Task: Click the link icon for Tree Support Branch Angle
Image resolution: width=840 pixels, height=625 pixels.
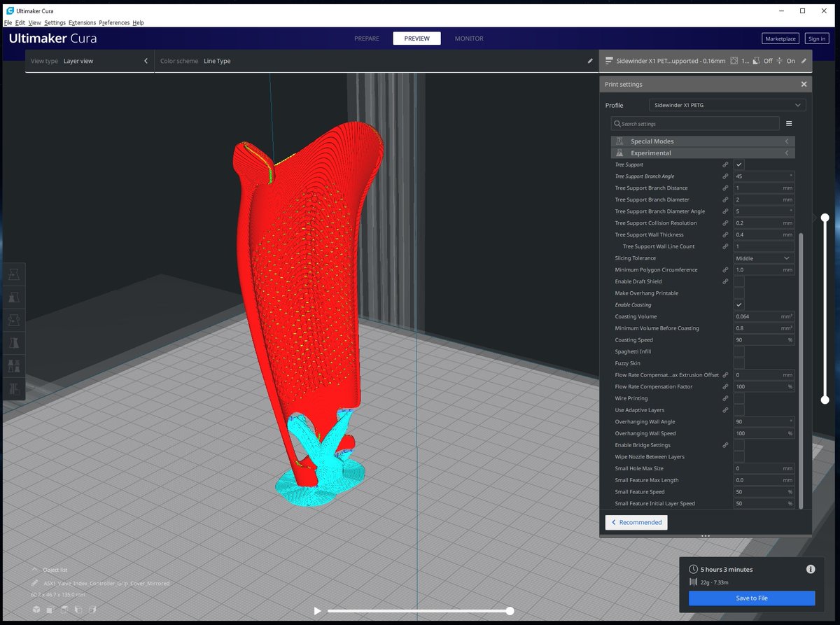Action: point(725,176)
